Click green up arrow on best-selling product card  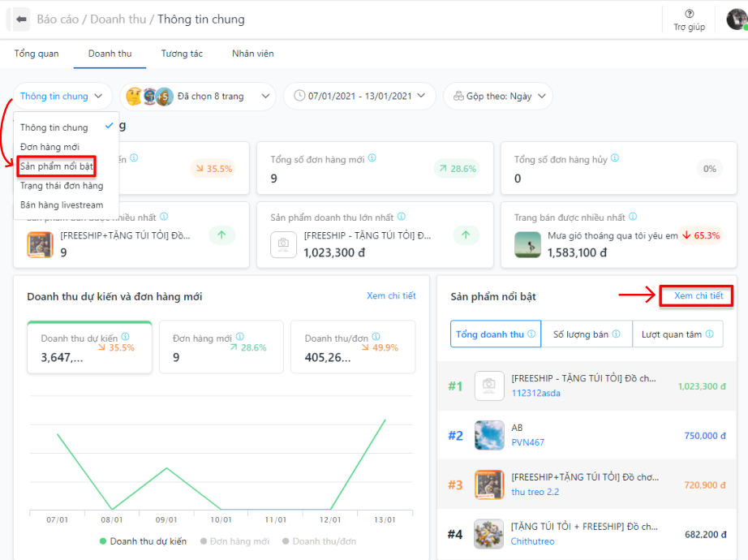(221, 235)
